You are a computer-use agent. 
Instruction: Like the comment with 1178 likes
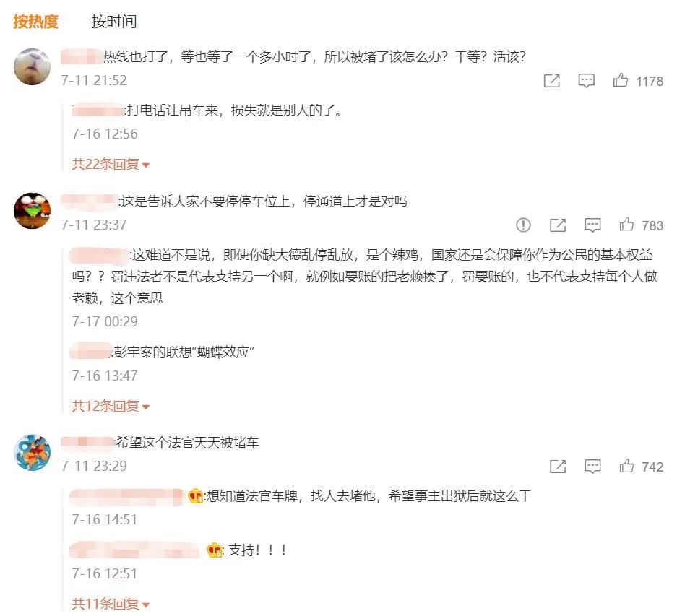tap(621, 80)
